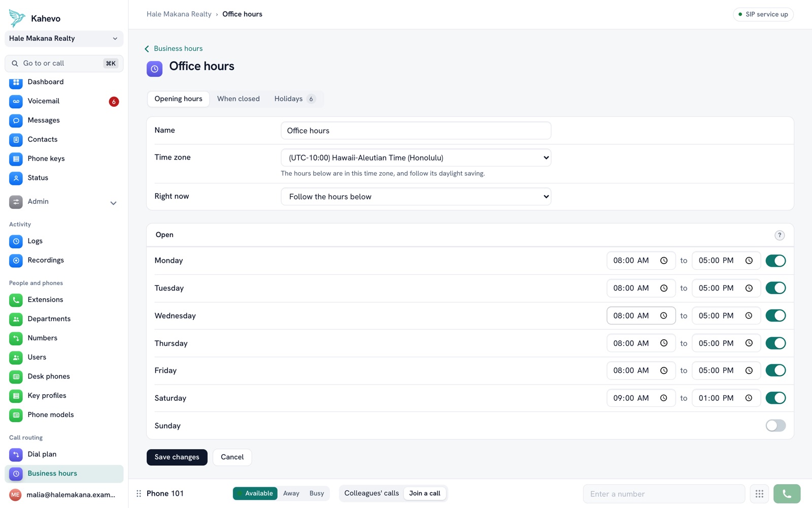Open the Right now dropdown

(x=416, y=197)
